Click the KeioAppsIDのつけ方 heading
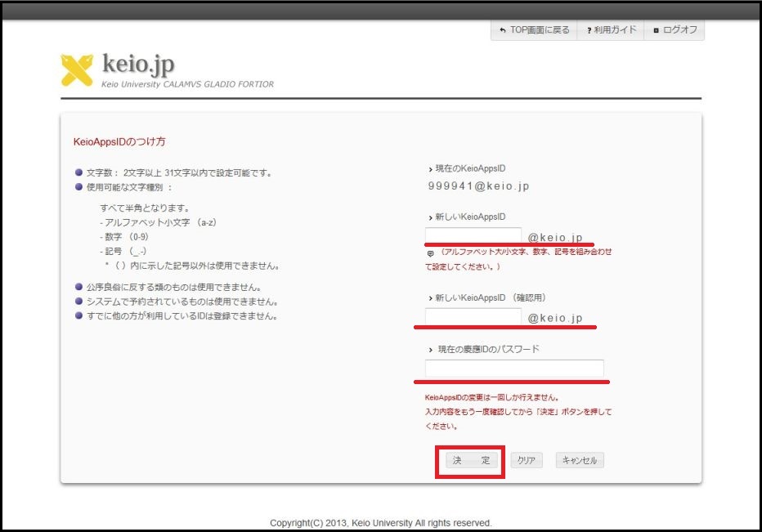 (119, 141)
